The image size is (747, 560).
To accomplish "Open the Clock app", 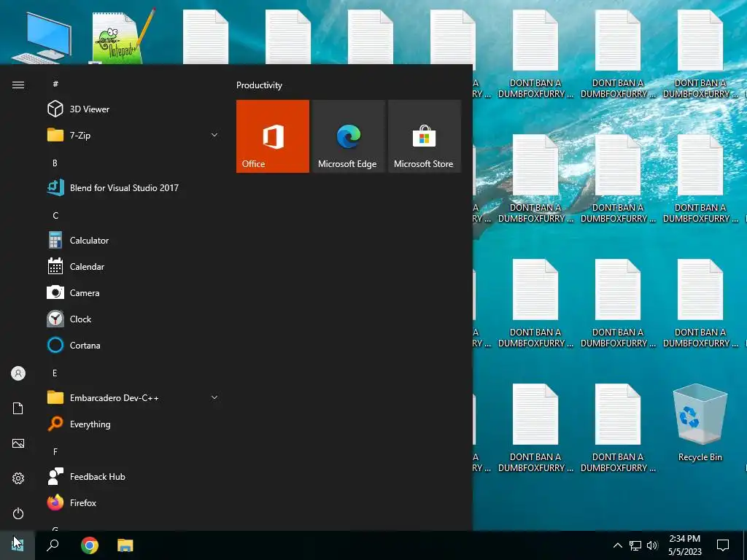I will click(133, 319).
